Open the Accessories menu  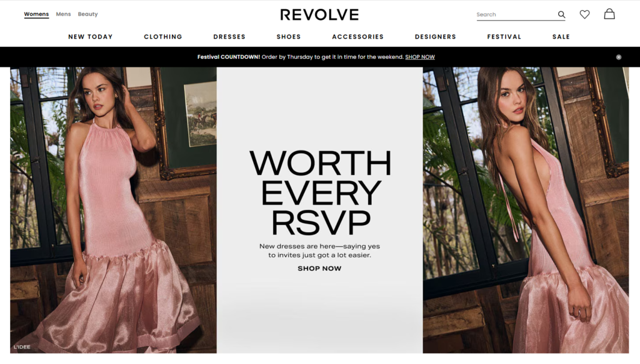pyautogui.click(x=358, y=37)
